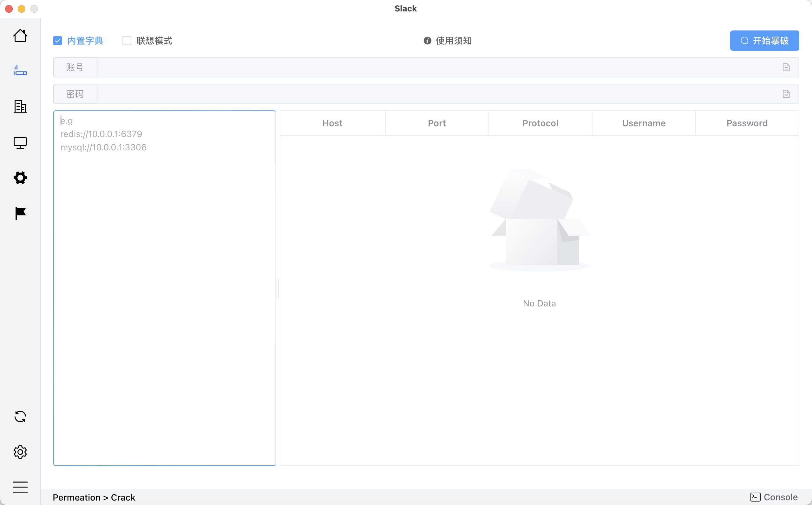Click the 开始暴破 start button
The image size is (812, 505).
click(x=764, y=41)
